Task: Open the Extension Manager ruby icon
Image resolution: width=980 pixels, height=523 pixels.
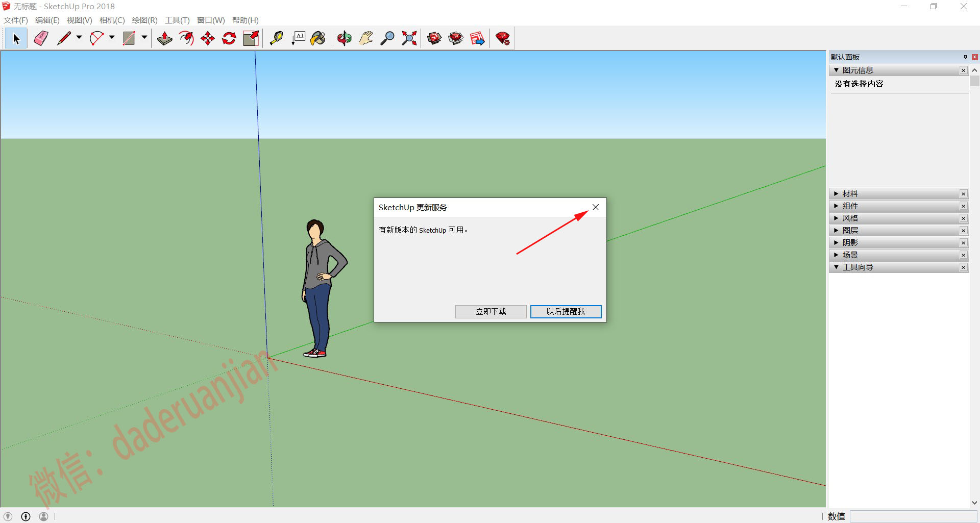Action: pos(503,38)
